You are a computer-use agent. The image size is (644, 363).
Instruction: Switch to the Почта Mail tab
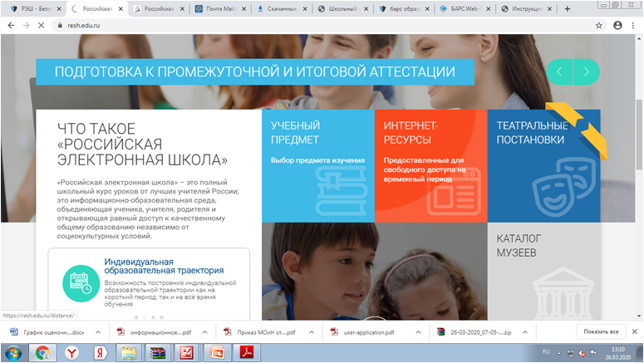click(x=219, y=9)
